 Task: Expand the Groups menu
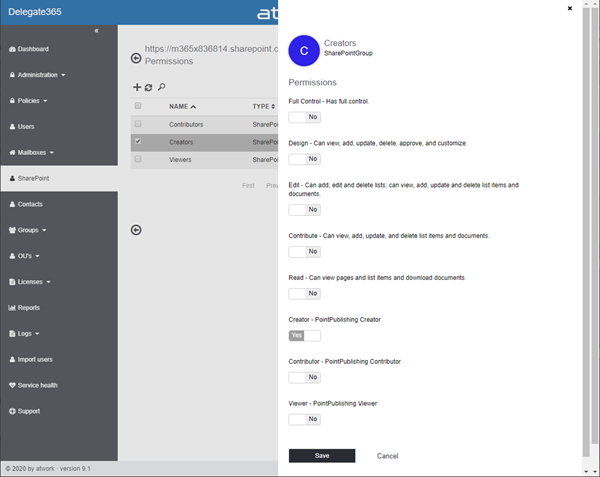(28, 230)
